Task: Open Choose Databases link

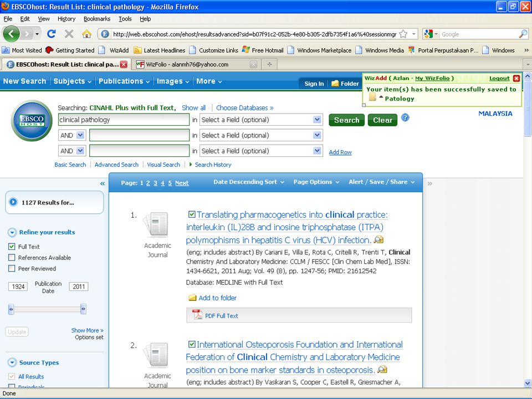Action: (x=244, y=108)
